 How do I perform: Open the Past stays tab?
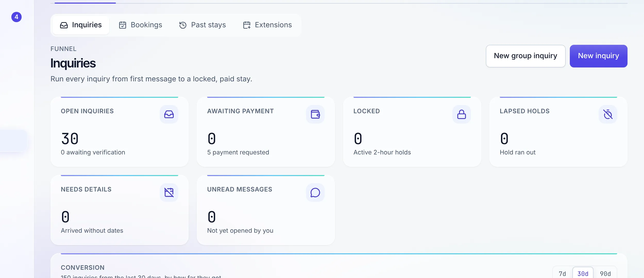pos(202,25)
